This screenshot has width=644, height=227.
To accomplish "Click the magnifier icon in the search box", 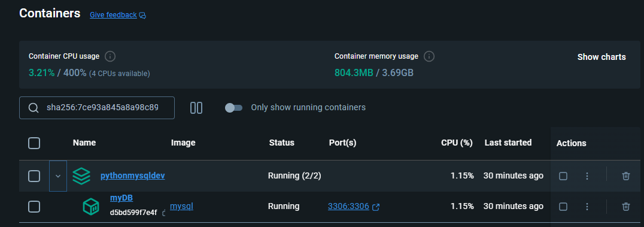I will (34, 108).
